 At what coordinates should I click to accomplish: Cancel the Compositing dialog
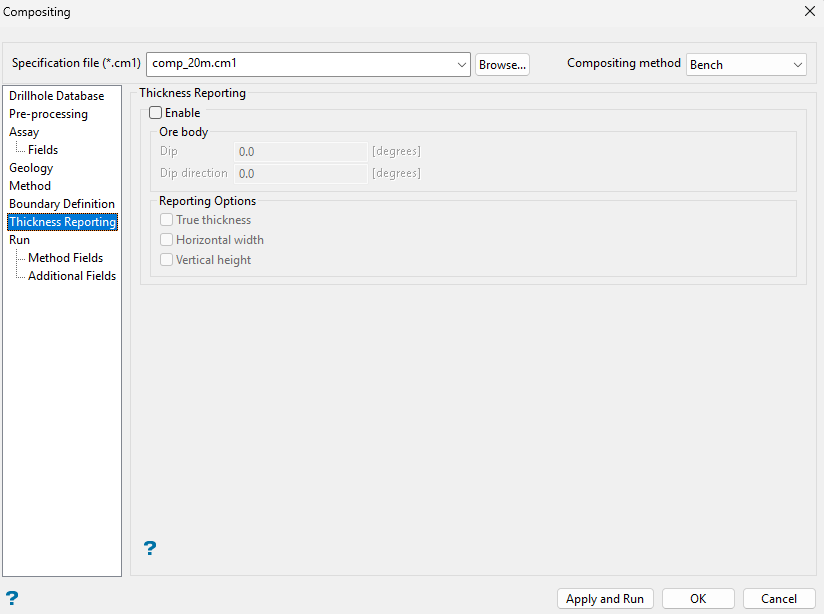[x=779, y=599]
